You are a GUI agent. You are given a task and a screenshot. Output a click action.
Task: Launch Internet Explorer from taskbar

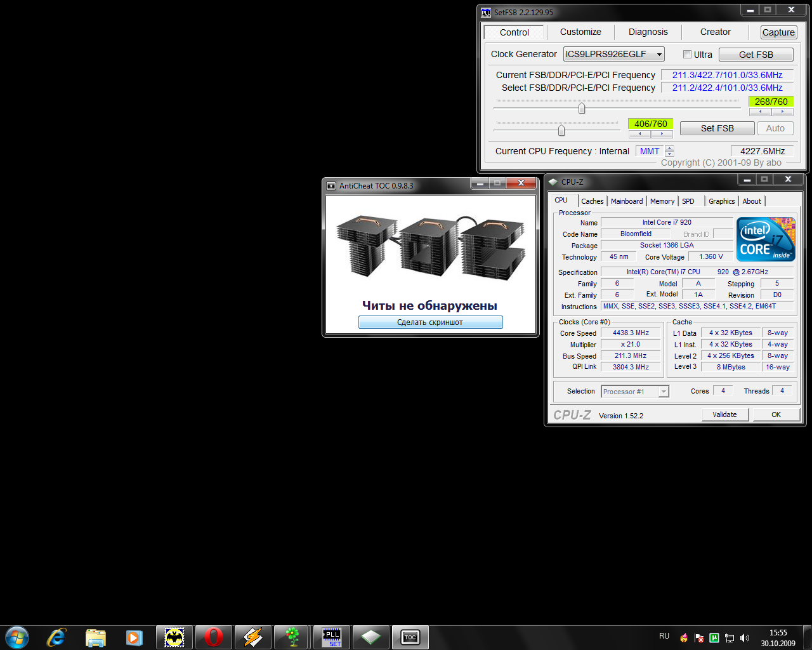click(x=56, y=637)
